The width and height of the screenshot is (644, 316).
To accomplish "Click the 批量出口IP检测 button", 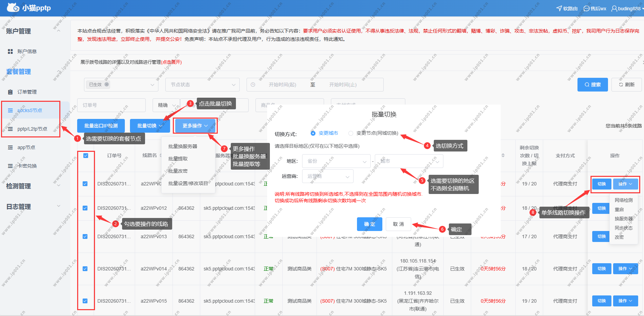I will (101, 126).
